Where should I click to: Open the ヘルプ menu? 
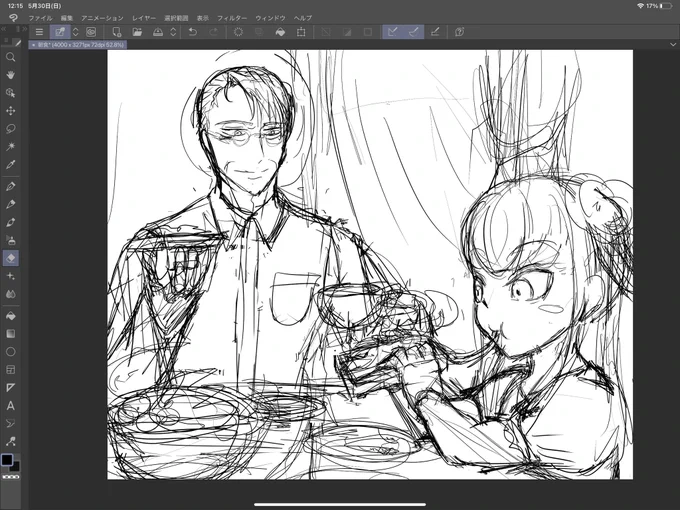pyautogui.click(x=303, y=18)
